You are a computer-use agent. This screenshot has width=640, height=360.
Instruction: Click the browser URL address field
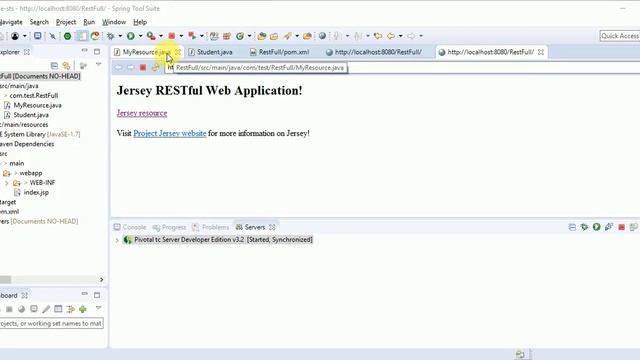402,68
